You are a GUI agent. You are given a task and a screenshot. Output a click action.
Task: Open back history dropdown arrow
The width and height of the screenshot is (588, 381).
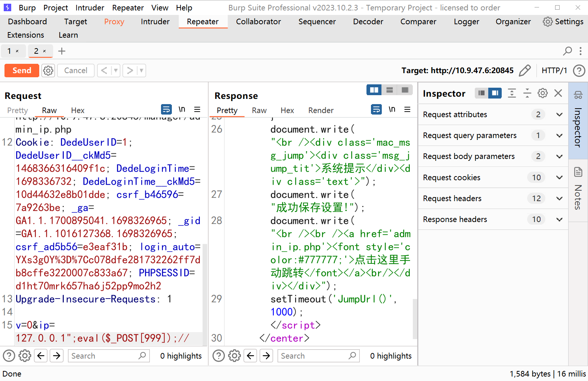click(x=116, y=71)
